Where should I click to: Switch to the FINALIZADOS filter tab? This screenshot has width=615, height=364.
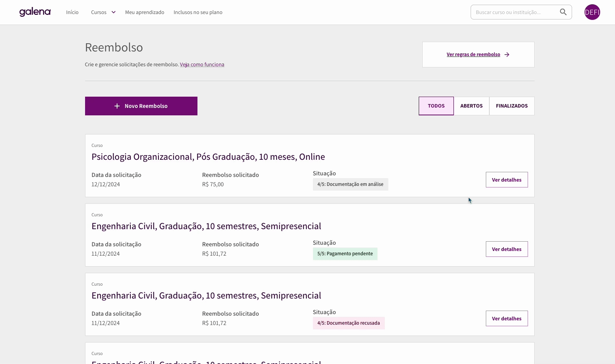coord(512,106)
